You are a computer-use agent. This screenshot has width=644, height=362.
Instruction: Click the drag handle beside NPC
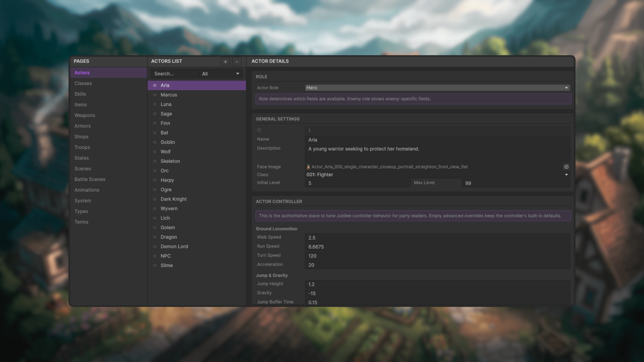coord(155,256)
